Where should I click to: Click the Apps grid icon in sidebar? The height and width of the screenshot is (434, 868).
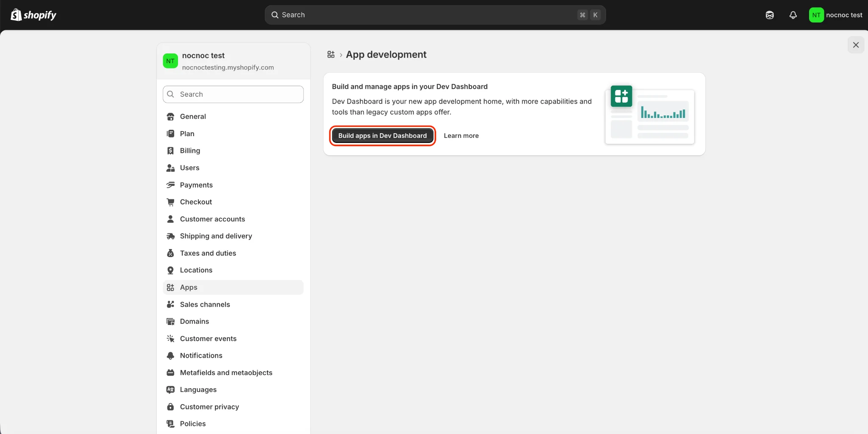[x=170, y=287]
